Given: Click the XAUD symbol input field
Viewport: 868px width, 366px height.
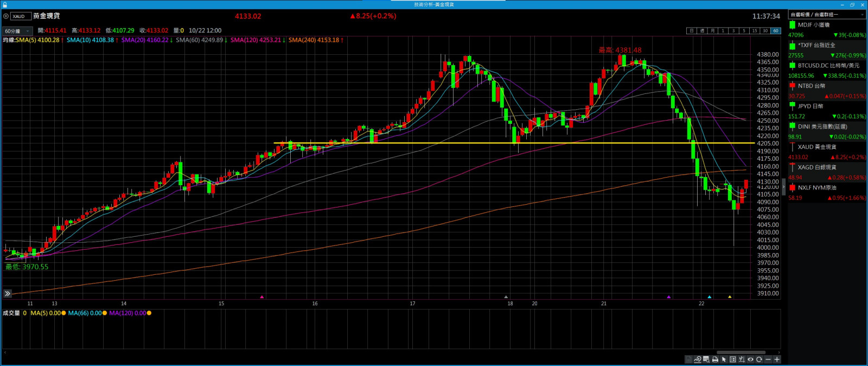Looking at the screenshot, I should coord(21,16).
